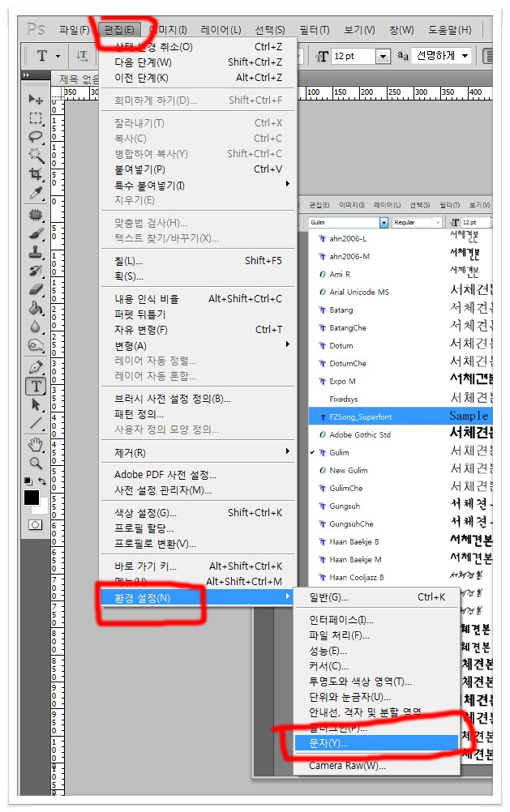Select the Healing Brush tool

(36, 215)
